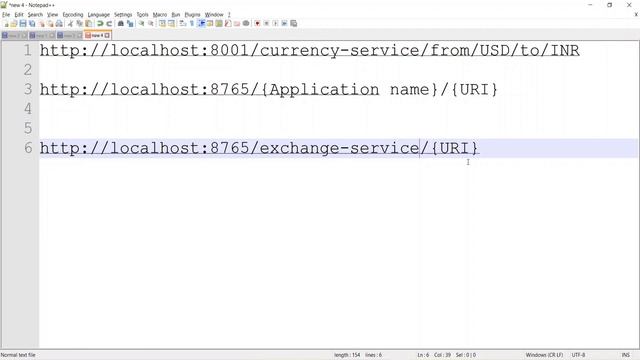The image size is (640, 360).
Task: Toggle the INS insert mode indicator
Action: point(625,355)
